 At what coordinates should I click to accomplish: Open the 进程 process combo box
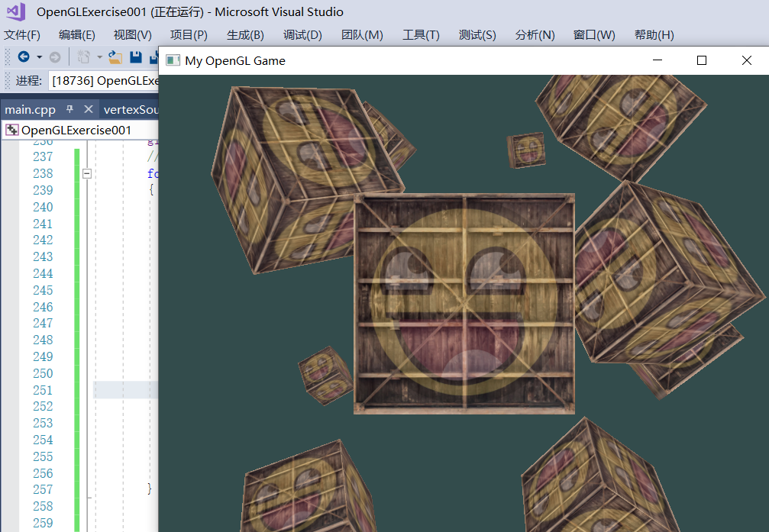click(x=104, y=80)
